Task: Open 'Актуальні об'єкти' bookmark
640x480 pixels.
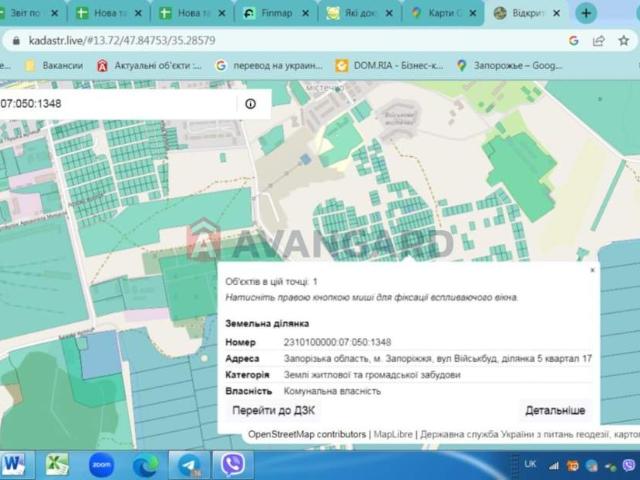Action: pyautogui.click(x=149, y=65)
